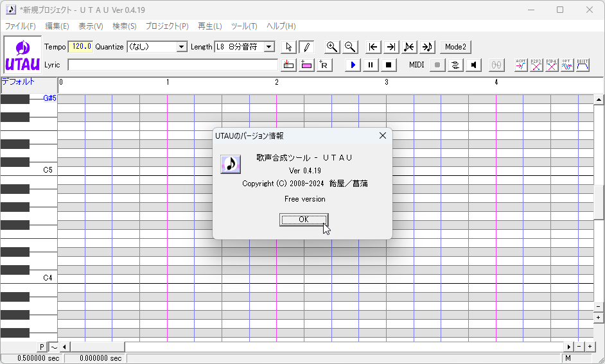Screen dimensions: 605x364
Task: Click the MIDI speaker icon
Action: point(473,65)
